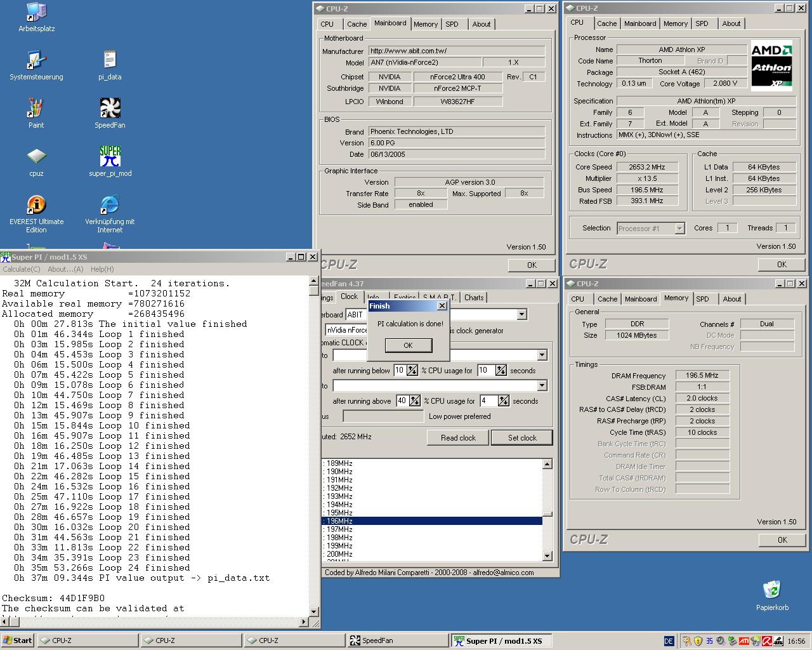Click the 'Loop 24 finished' line

coord(102,568)
